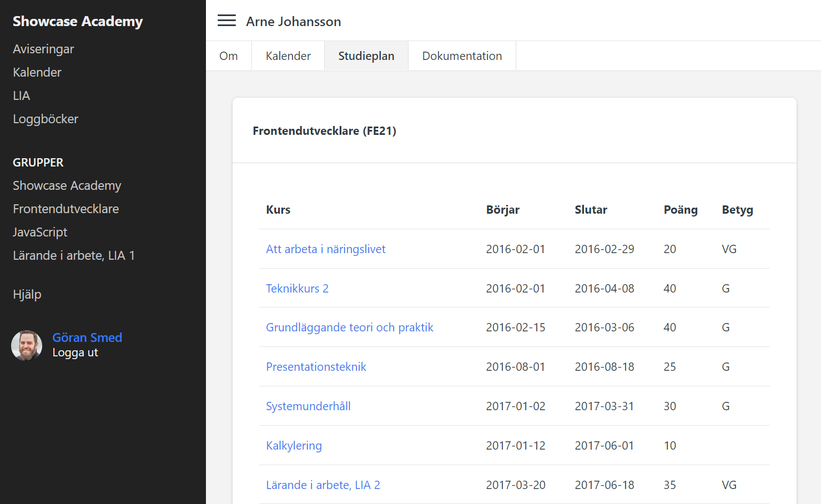Image resolution: width=821 pixels, height=504 pixels.
Task: Open the JavaScript group
Action: (40, 232)
